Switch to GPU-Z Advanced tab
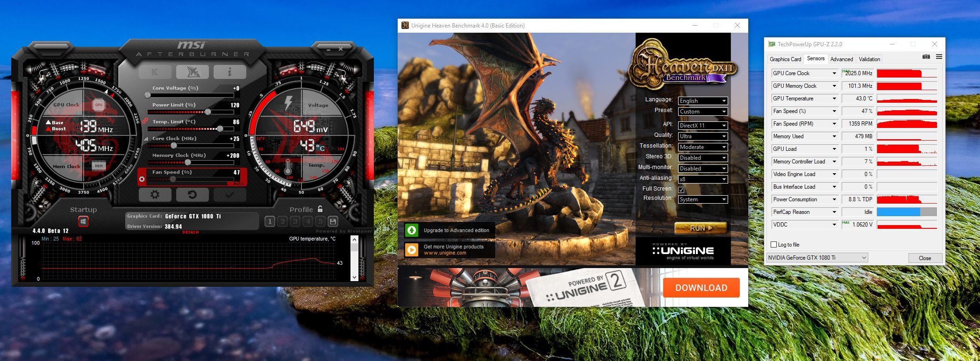 [842, 59]
